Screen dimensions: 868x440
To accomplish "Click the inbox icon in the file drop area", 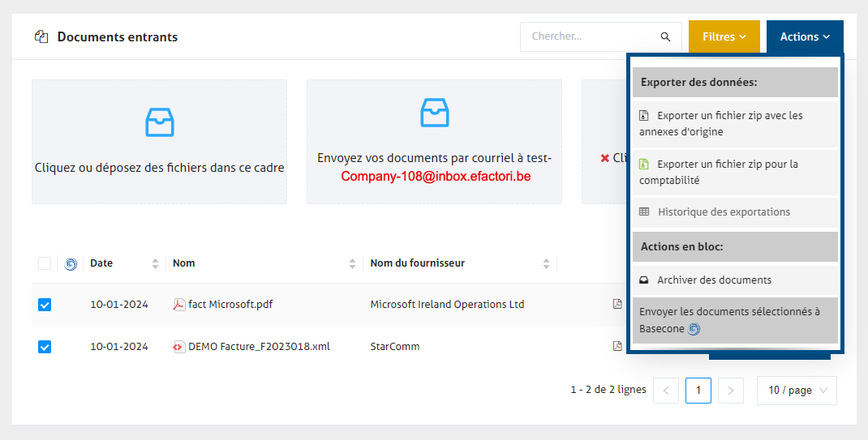I will 159,122.
